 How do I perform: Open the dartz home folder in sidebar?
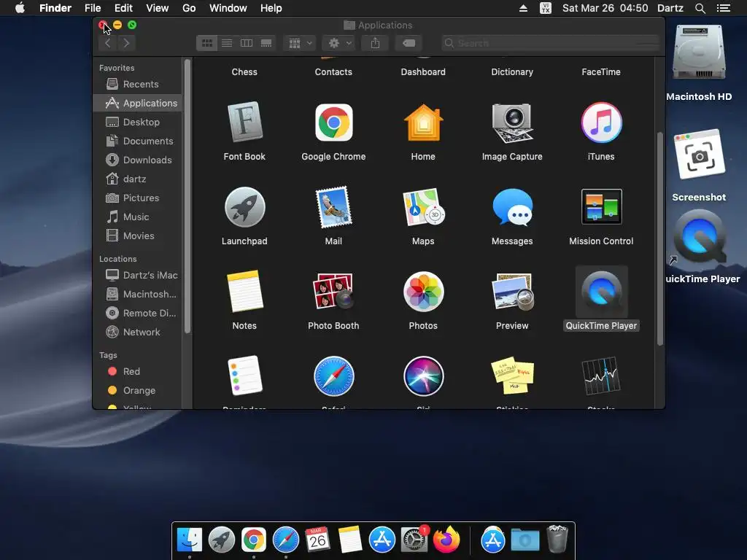coord(137,179)
